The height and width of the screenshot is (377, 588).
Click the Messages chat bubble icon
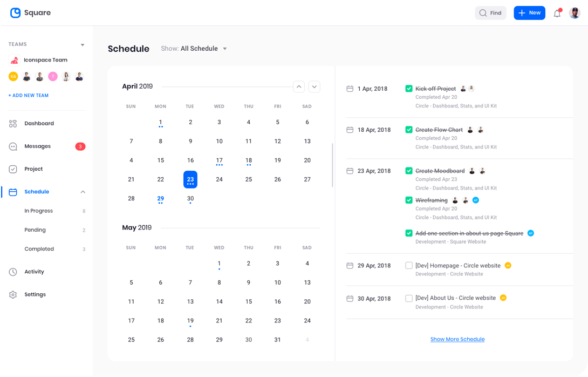[x=13, y=146]
